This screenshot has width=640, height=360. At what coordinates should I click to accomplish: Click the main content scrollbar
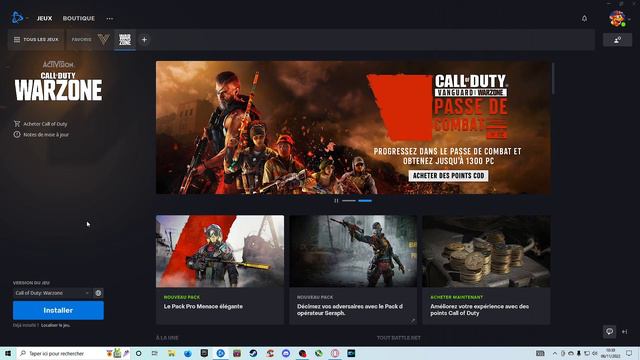[553, 78]
